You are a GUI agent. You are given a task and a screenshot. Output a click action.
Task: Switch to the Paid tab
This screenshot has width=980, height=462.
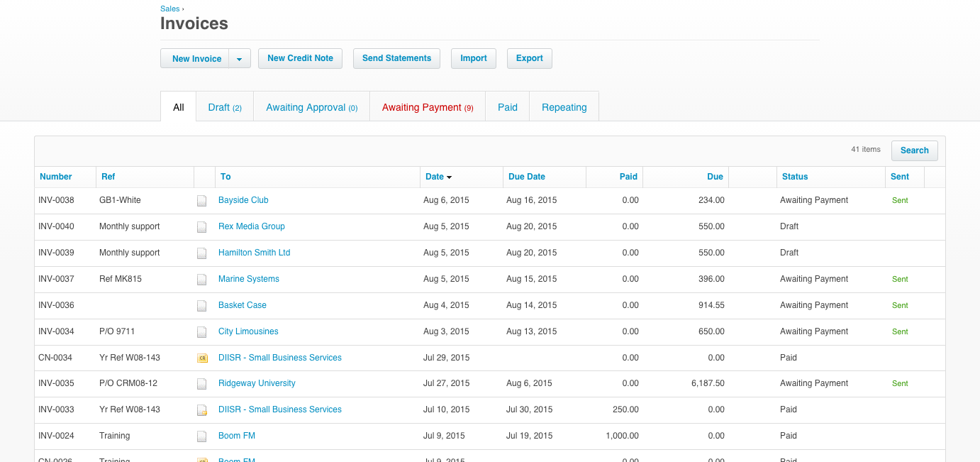508,107
